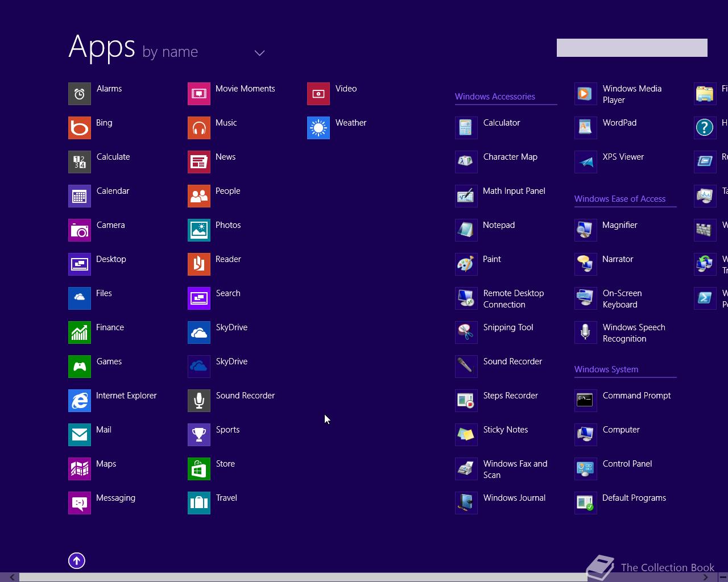Open the People app icon
728x582 pixels.
[x=199, y=196]
